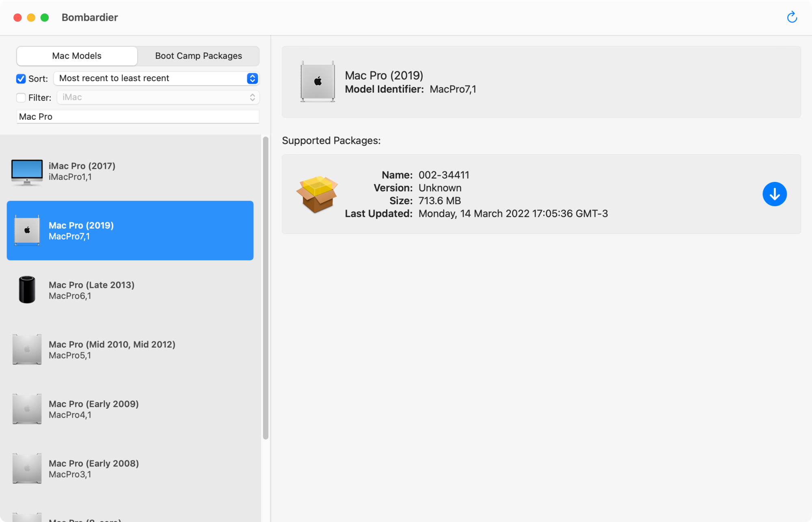Click the search field containing Mac Pro

(138, 117)
